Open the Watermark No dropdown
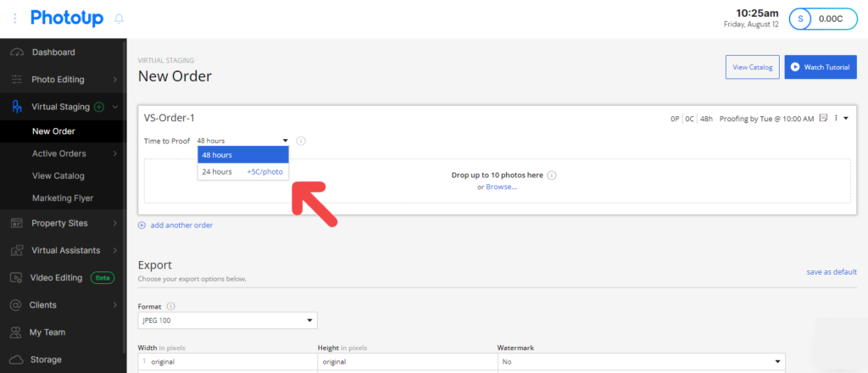The height and width of the screenshot is (373, 868). [x=641, y=361]
